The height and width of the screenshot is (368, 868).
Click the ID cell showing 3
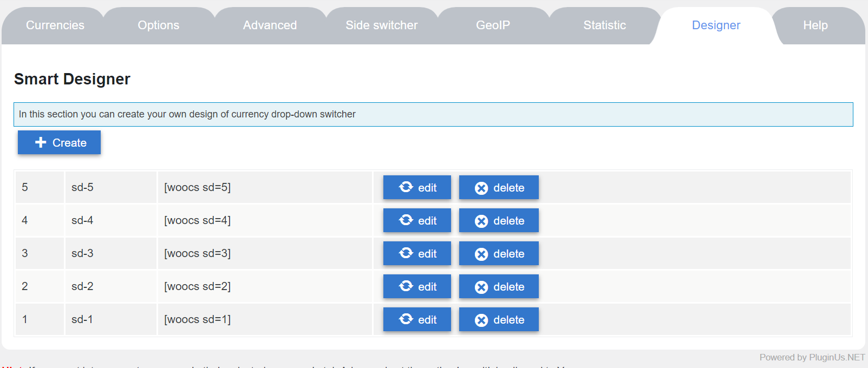coord(40,253)
